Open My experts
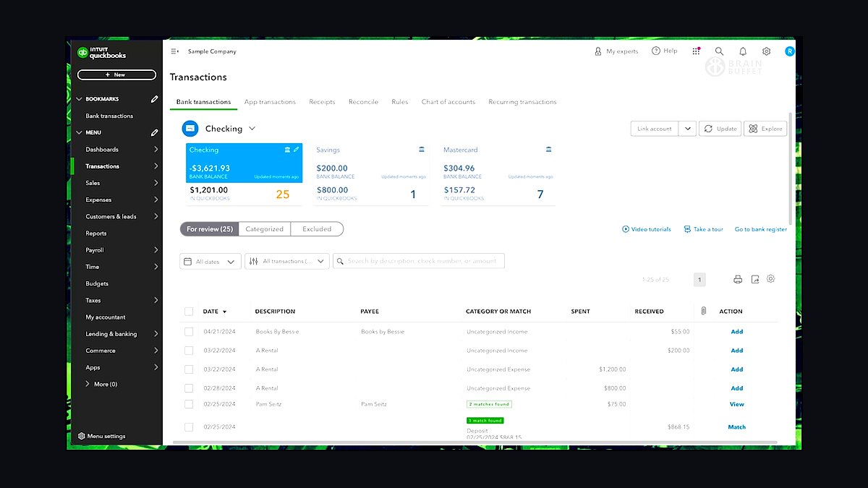 616,51
